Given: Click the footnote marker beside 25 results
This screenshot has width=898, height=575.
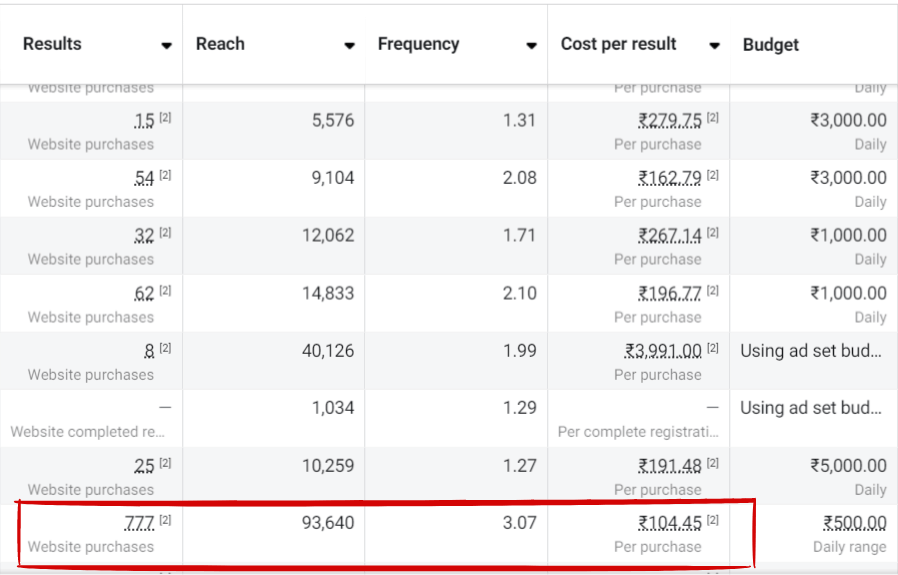Looking at the screenshot, I should coord(166,463).
